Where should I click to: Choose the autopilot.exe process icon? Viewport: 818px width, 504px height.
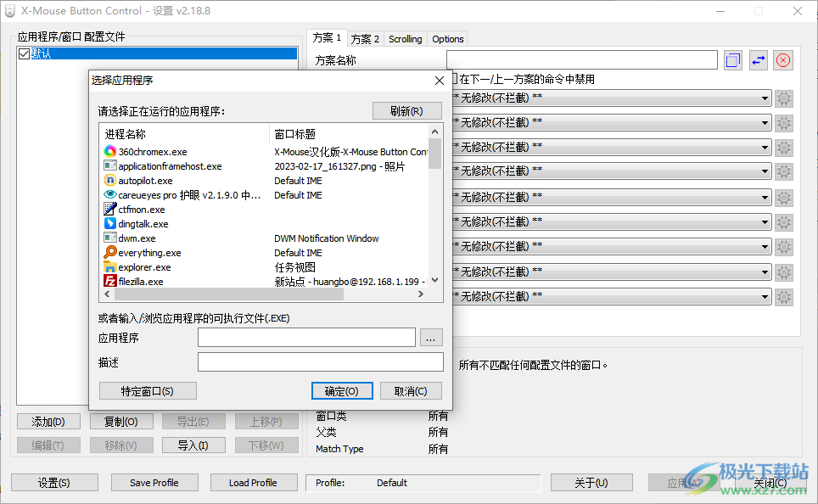[109, 181]
